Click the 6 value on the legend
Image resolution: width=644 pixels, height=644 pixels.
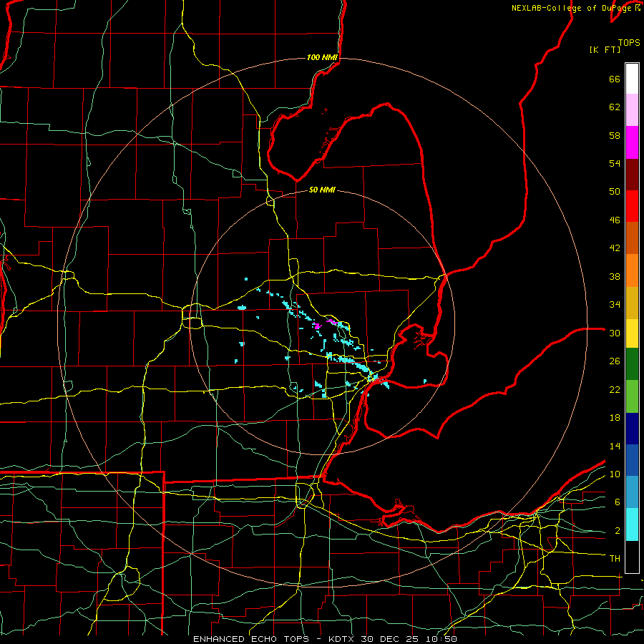click(617, 502)
